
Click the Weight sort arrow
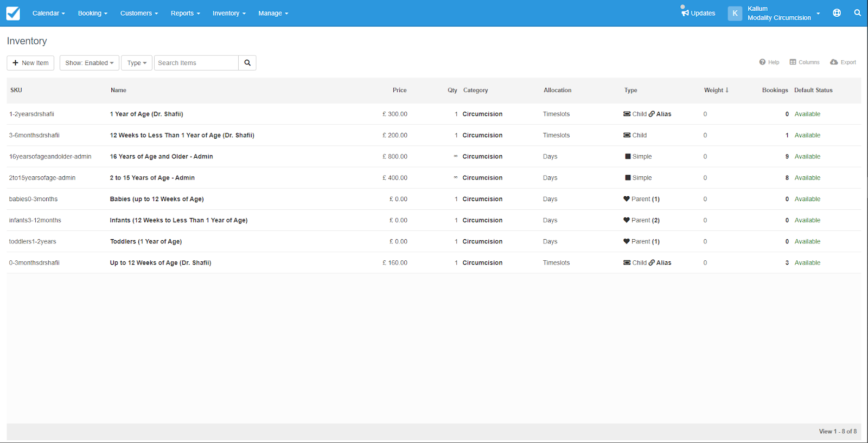(x=727, y=90)
